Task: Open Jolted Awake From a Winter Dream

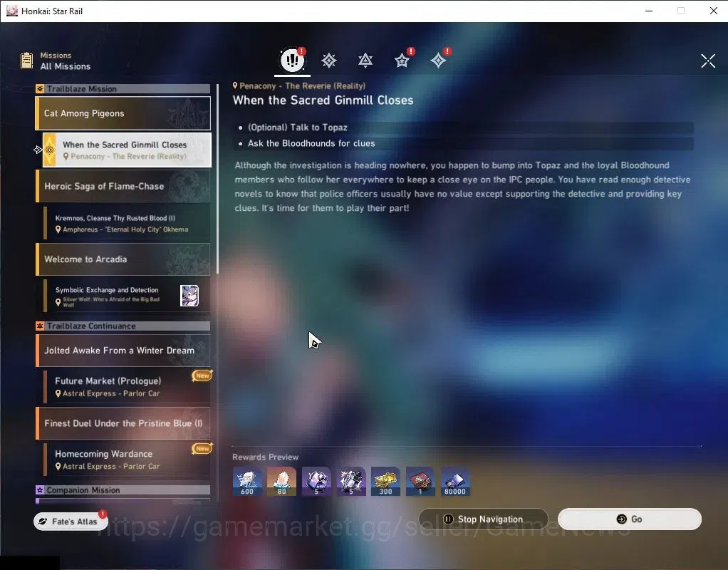Action: pos(123,351)
